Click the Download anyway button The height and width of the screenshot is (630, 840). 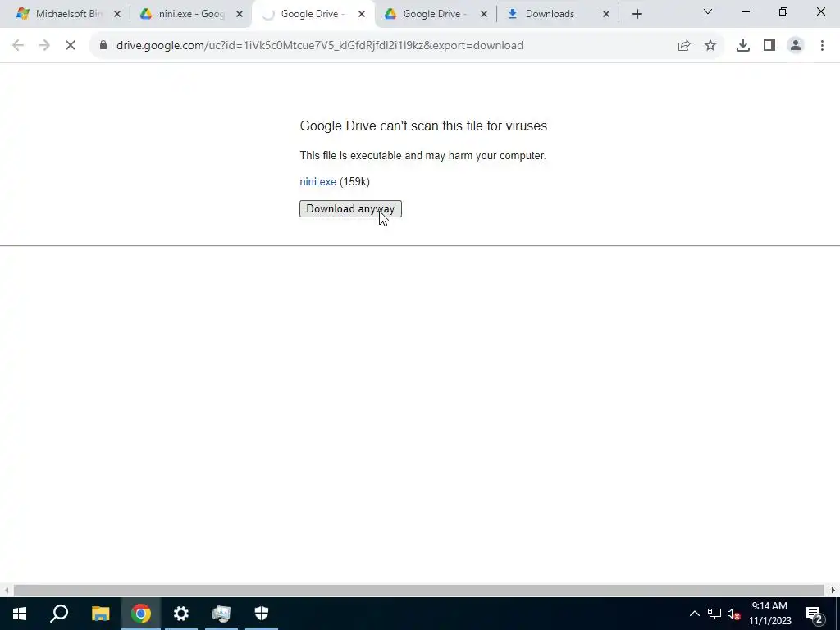pos(350,209)
